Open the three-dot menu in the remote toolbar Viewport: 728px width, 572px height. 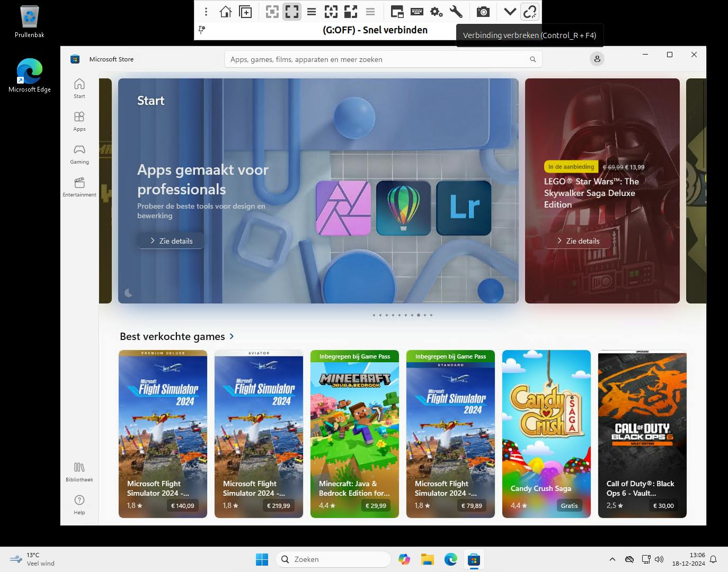click(206, 11)
